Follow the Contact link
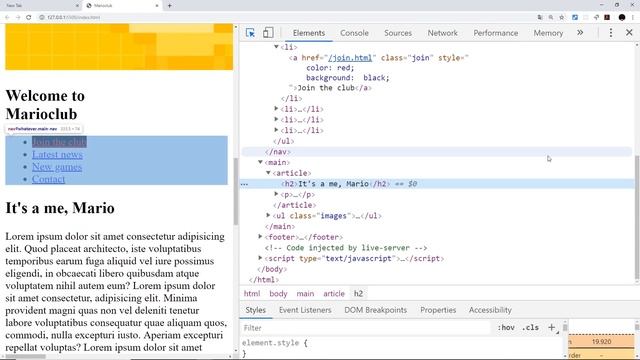The image size is (640, 360). coord(48,179)
